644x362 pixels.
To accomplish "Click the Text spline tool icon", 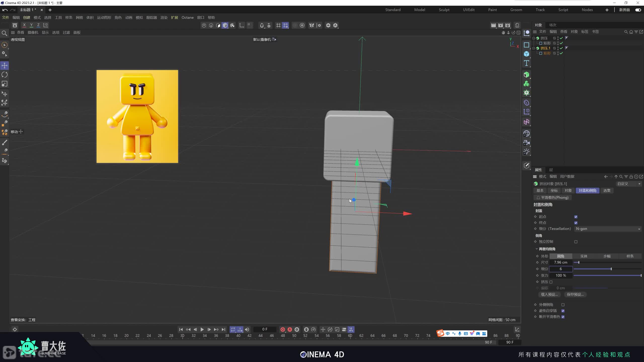I will pyautogui.click(x=527, y=63).
